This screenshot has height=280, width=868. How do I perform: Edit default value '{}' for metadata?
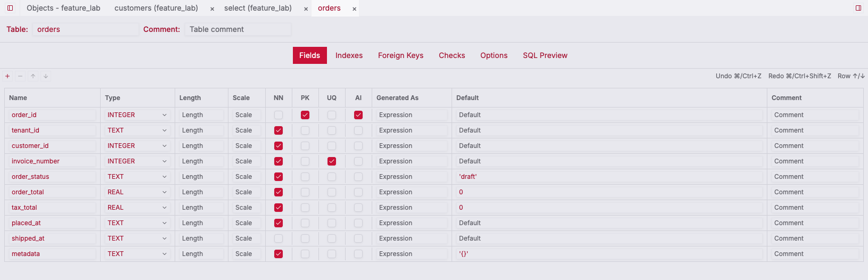coord(609,254)
